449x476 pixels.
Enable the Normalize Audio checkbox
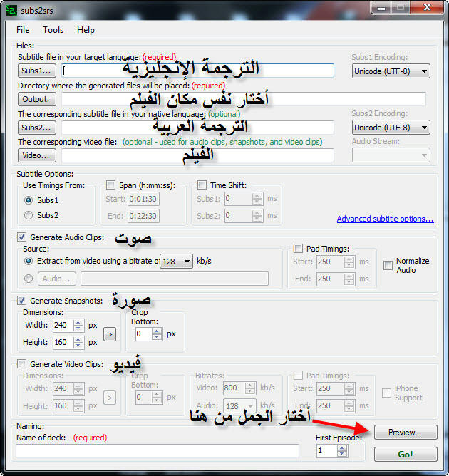point(388,265)
